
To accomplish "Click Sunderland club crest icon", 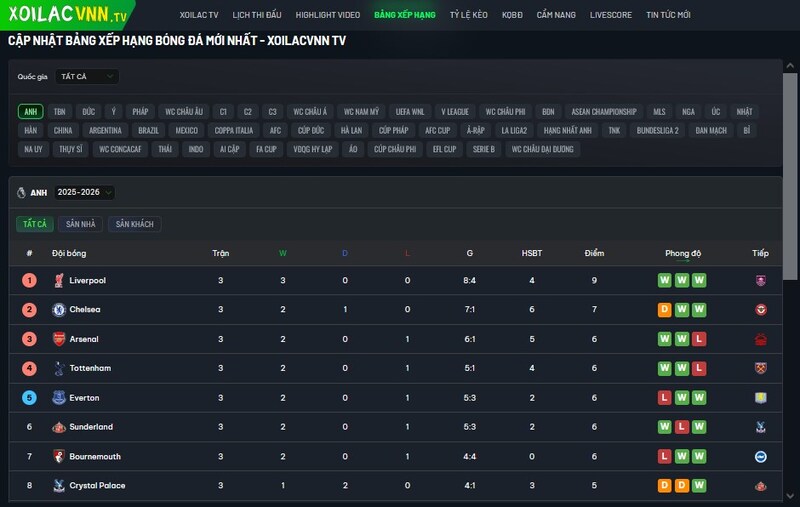I will click(x=59, y=427).
